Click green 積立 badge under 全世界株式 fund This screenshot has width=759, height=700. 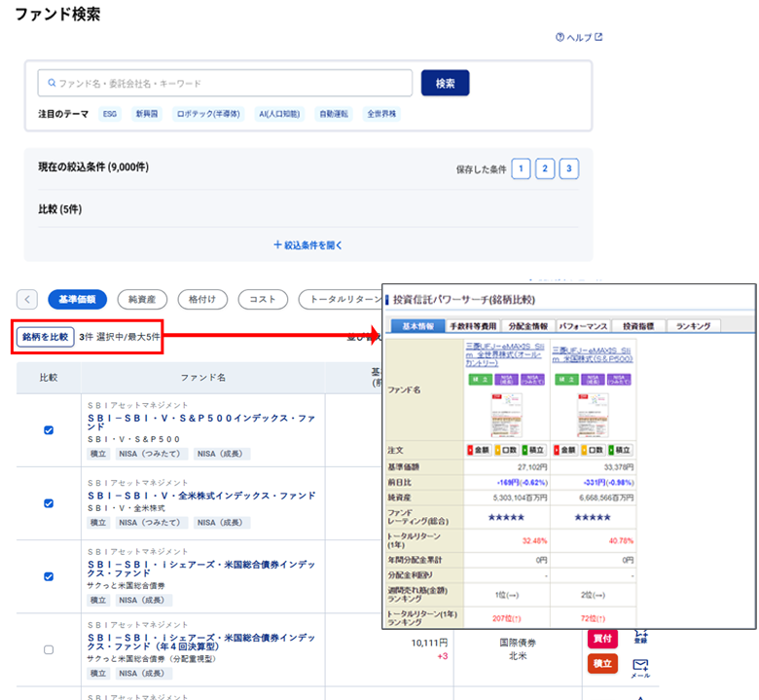tap(480, 380)
